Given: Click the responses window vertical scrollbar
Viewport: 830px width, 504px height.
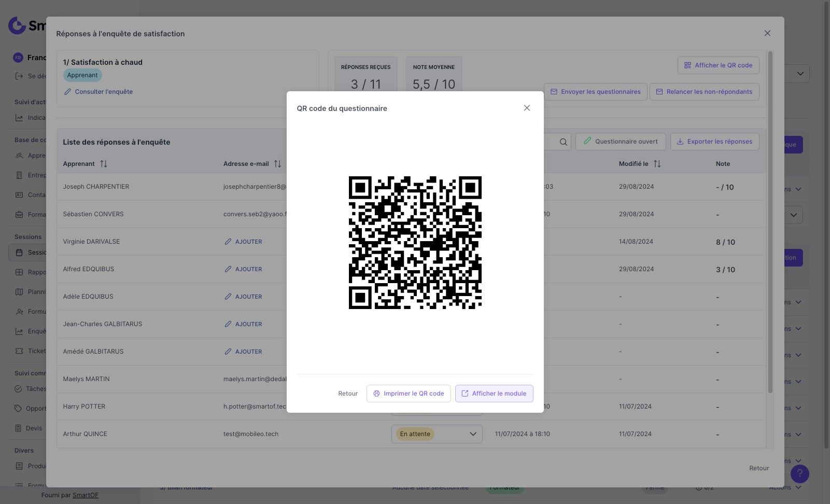Looking at the screenshot, I should coord(770,222).
